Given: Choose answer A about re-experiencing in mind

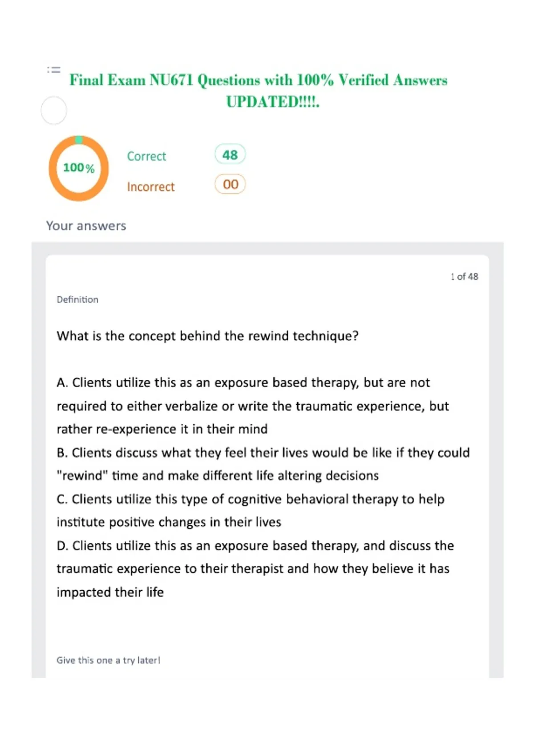Looking at the screenshot, I should click(253, 406).
